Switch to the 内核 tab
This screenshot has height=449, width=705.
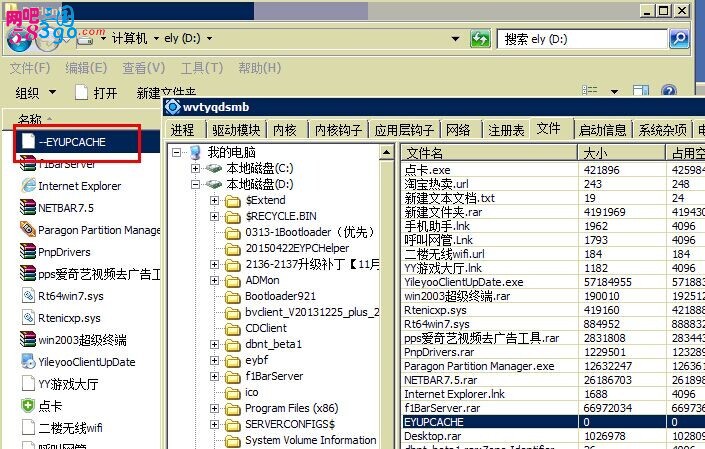click(x=285, y=130)
